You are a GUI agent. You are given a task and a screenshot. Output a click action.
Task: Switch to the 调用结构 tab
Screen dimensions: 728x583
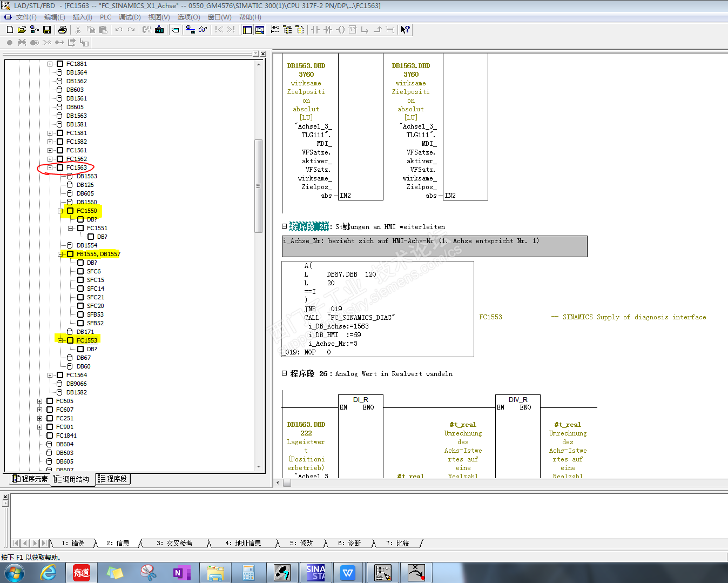pos(72,479)
